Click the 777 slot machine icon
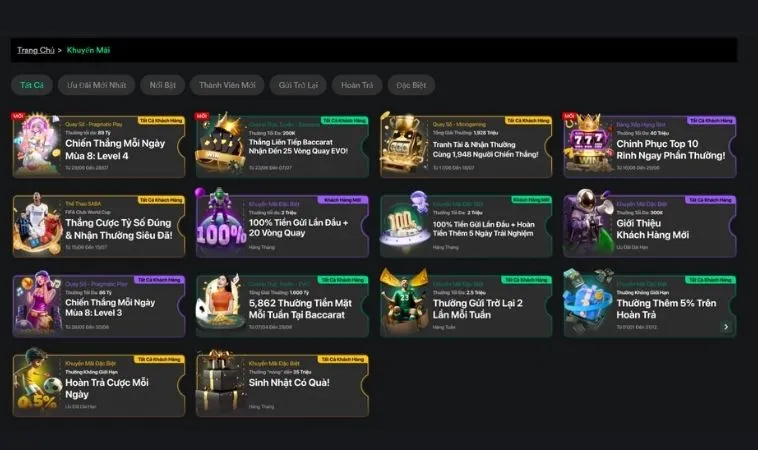 pyautogui.click(x=588, y=144)
